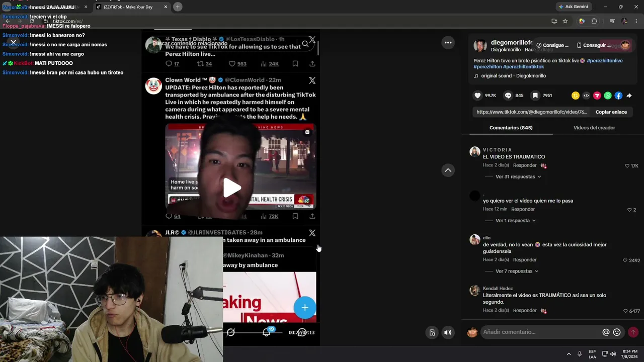
Task: Switch to the Comentarios (845) tab
Action: pos(511,128)
